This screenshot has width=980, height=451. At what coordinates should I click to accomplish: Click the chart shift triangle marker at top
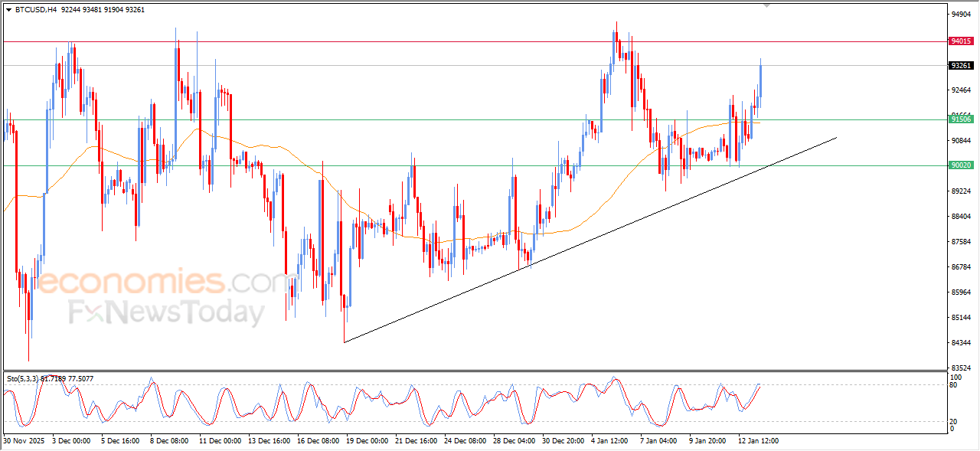767,5
